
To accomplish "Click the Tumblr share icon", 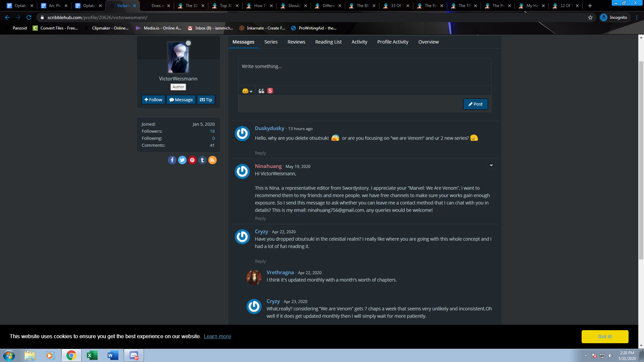I will 202,160.
